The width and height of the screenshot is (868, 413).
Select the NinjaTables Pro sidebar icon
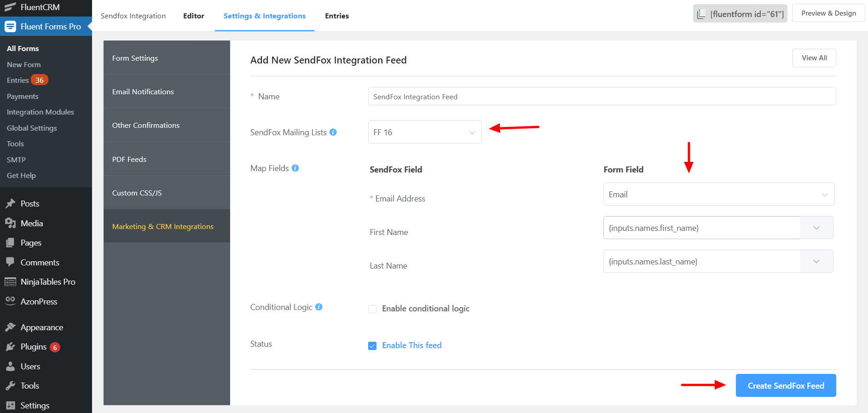click(11, 281)
